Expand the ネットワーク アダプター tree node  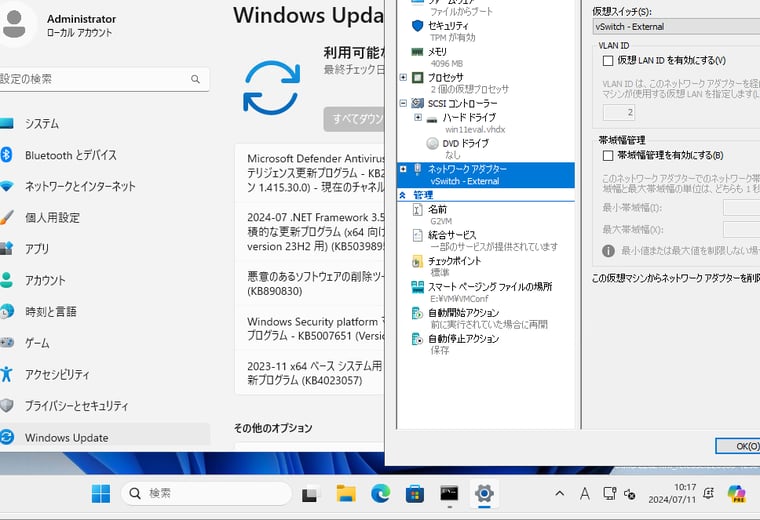403,169
